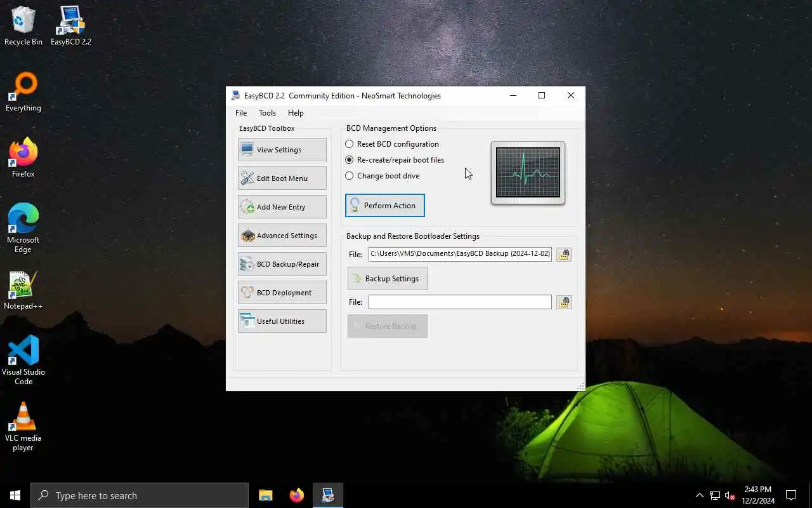
Task: Browse for the backup destination file
Action: [x=564, y=254]
